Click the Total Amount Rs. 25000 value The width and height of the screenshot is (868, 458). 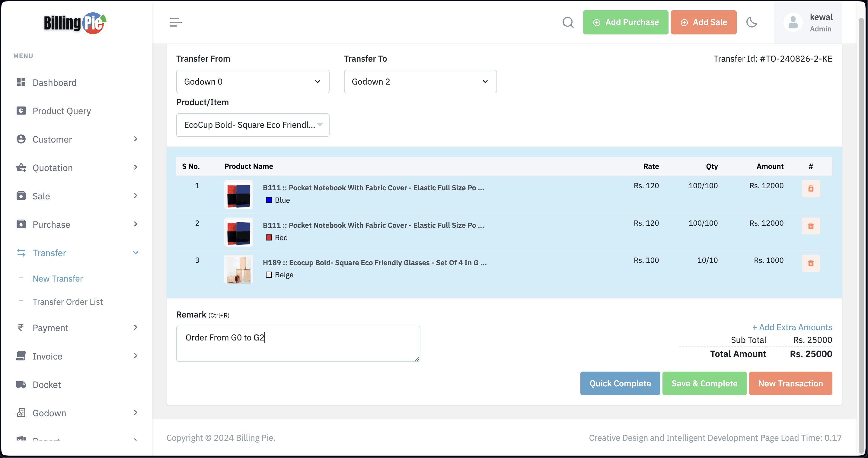click(811, 354)
